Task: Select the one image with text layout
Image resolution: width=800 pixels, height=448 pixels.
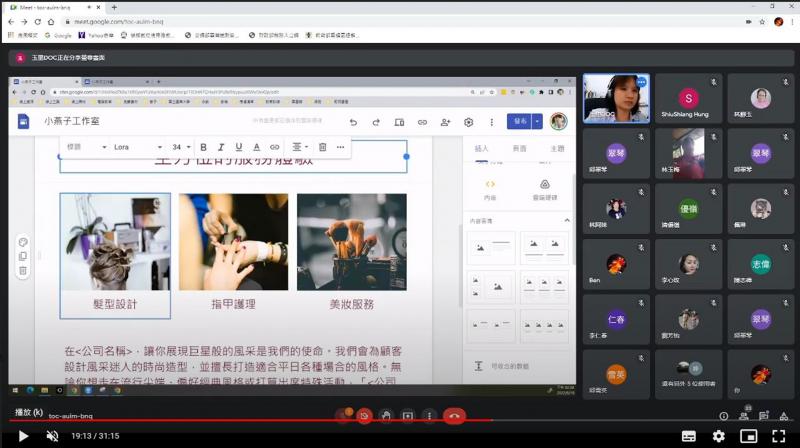Action: (x=491, y=248)
